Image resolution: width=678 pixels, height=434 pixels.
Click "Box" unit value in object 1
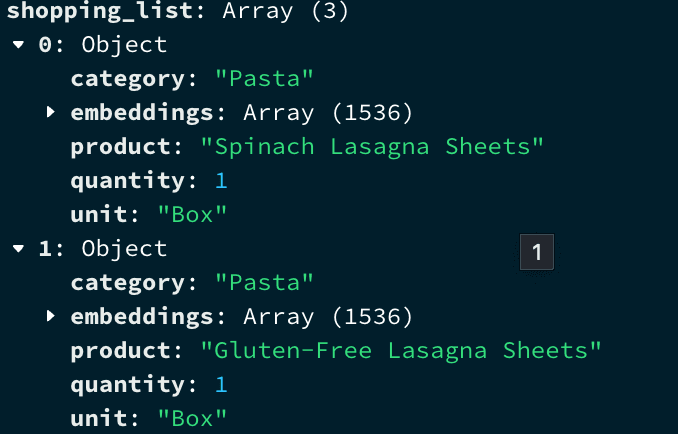coord(194,419)
